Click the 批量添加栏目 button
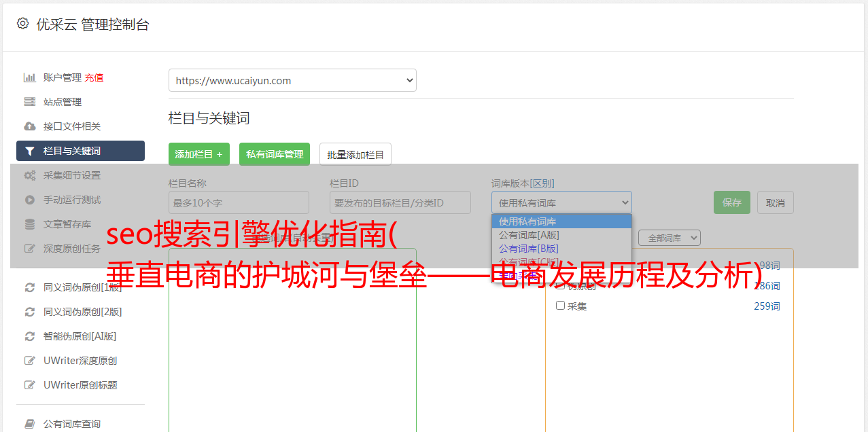This screenshot has height=432, width=868. (355, 154)
